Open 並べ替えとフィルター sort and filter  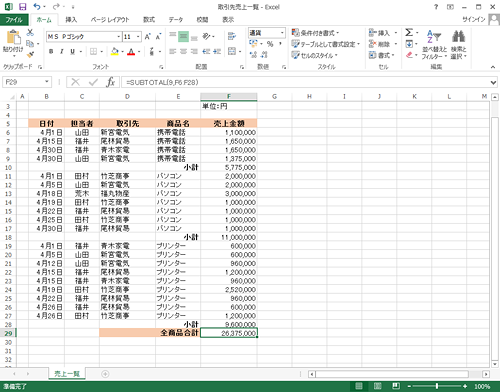tap(434, 45)
